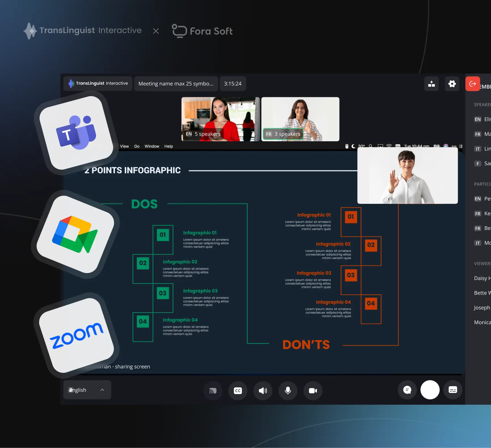This screenshot has height=448, width=491.
Task: Select the IT Lin speaker row
Action: [482, 149]
